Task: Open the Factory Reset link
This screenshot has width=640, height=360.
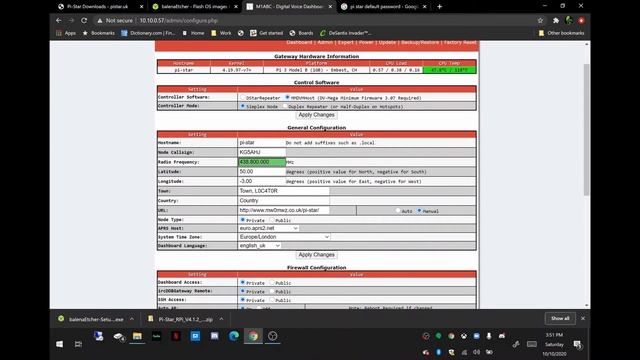Action: [460, 42]
